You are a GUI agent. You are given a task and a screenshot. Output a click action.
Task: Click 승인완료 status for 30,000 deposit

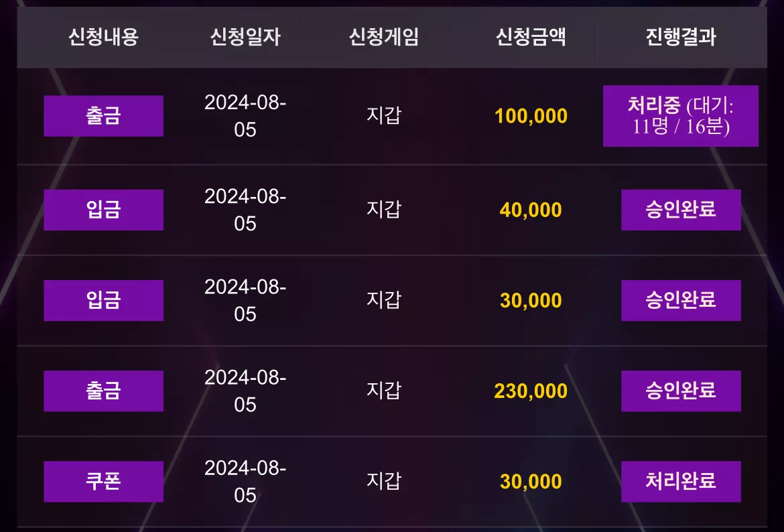[681, 300]
